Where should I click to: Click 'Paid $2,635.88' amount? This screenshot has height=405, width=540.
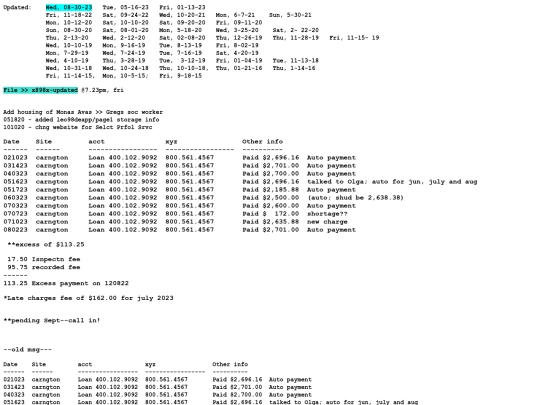coord(271,222)
